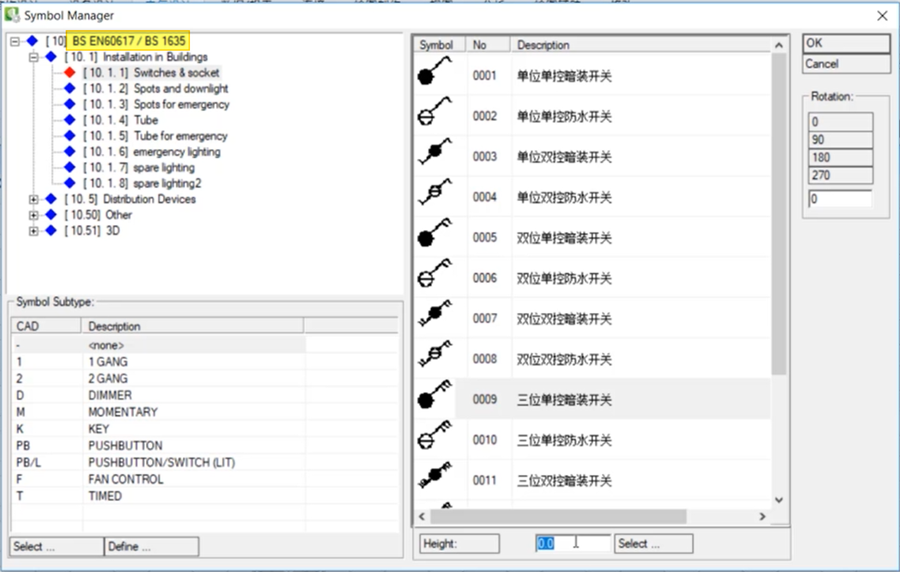Set rotation to 90 button
The width and height of the screenshot is (900, 572).
pos(841,139)
